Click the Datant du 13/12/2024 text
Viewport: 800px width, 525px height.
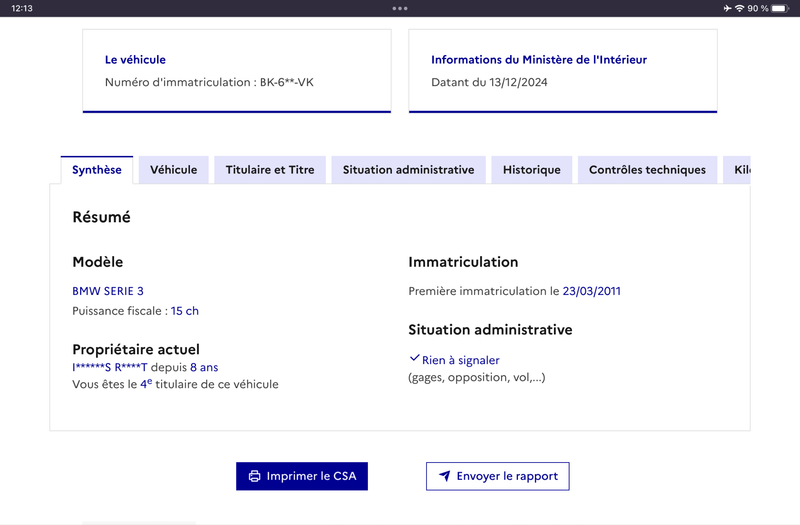(489, 82)
